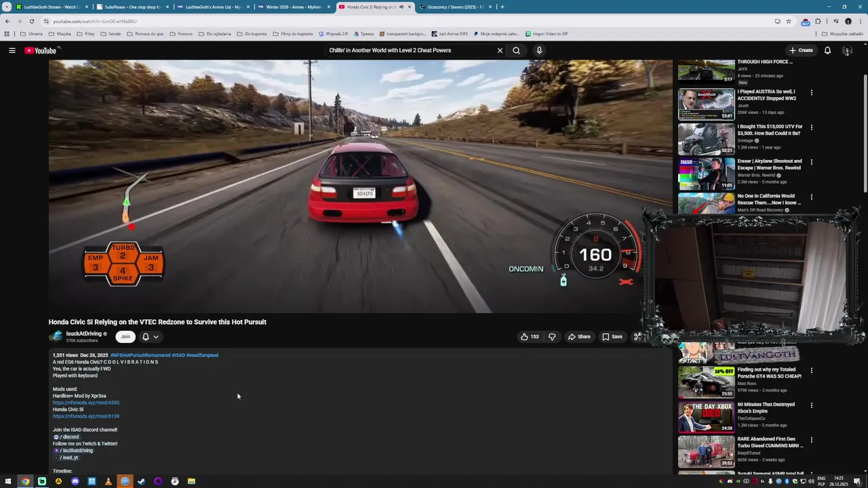Open 'I Played AUSTRIA So well' thumbnail
868x488 pixels.
[706, 104]
